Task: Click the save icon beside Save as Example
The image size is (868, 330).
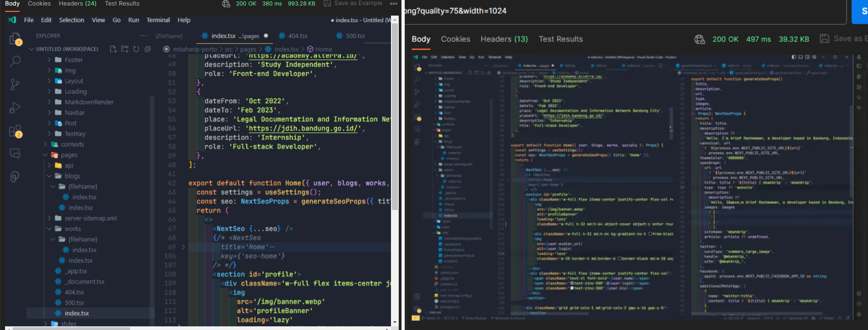Action: pyautogui.click(x=327, y=3)
